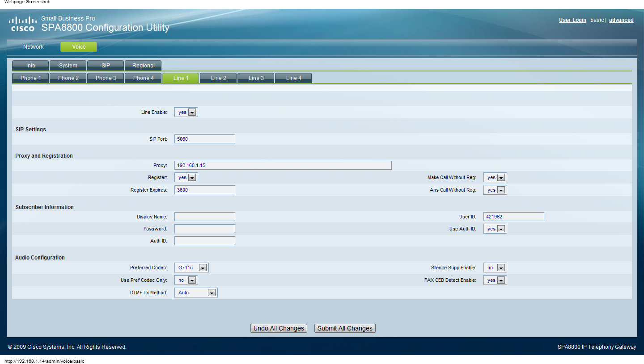
Task: Click the SPA8800 Configuration Utility title
Action: 106,28
